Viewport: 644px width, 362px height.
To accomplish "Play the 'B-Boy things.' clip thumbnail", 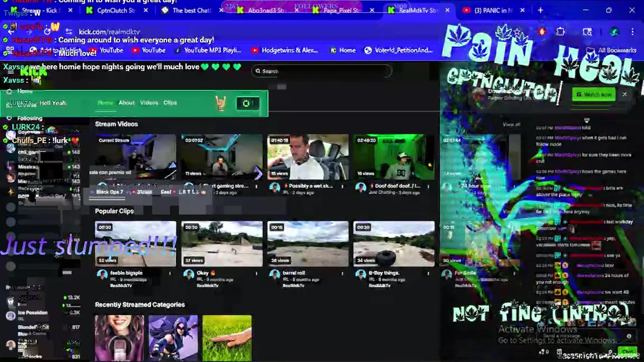I will (x=394, y=244).
